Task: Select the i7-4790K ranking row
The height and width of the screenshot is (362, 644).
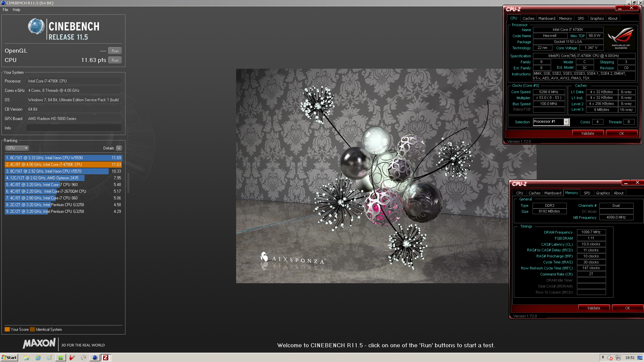Action: click(x=63, y=165)
